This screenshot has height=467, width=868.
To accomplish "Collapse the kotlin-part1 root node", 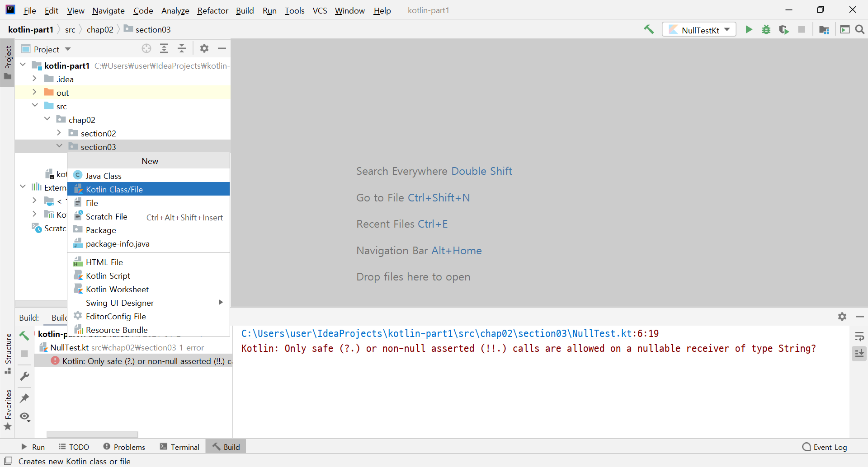I will tap(23, 65).
